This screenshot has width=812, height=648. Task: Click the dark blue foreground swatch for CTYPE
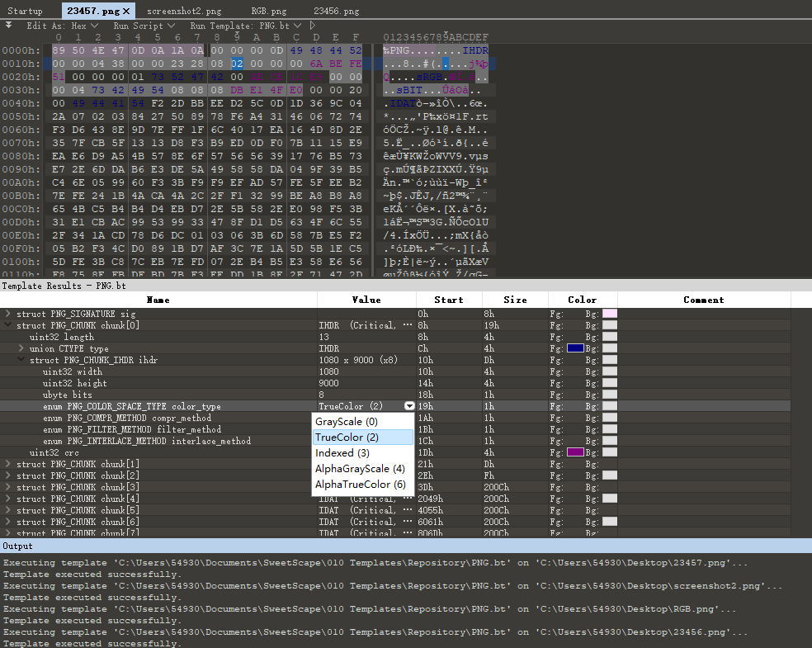[x=575, y=348]
